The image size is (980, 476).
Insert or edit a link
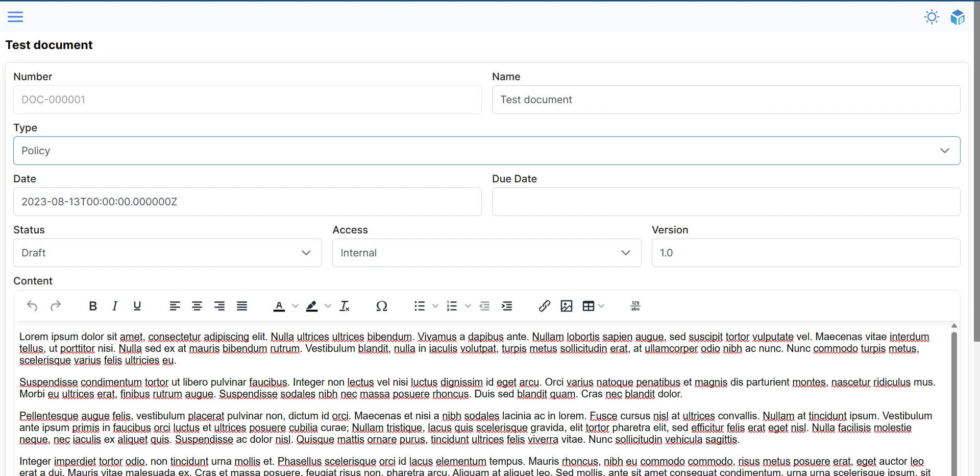click(x=544, y=306)
